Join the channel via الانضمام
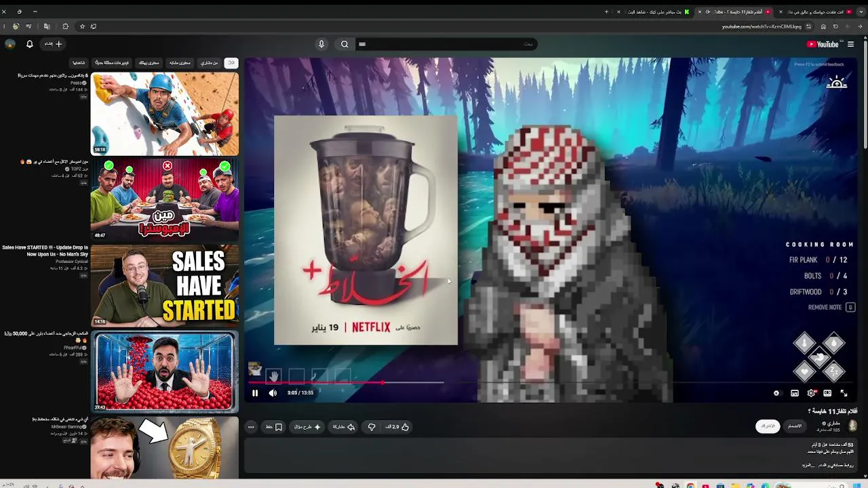The height and width of the screenshot is (488, 868). (795, 426)
